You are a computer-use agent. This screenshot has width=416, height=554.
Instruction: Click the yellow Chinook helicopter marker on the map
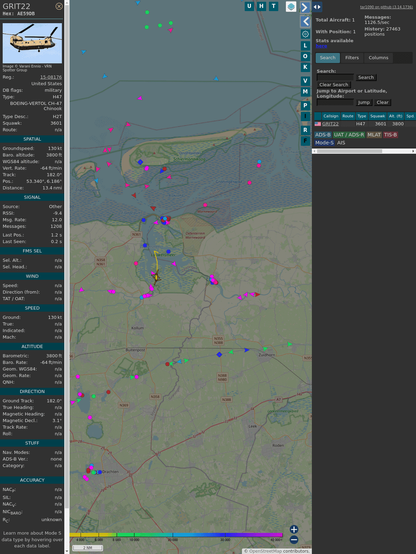pyautogui.click(x=156, y=277)
